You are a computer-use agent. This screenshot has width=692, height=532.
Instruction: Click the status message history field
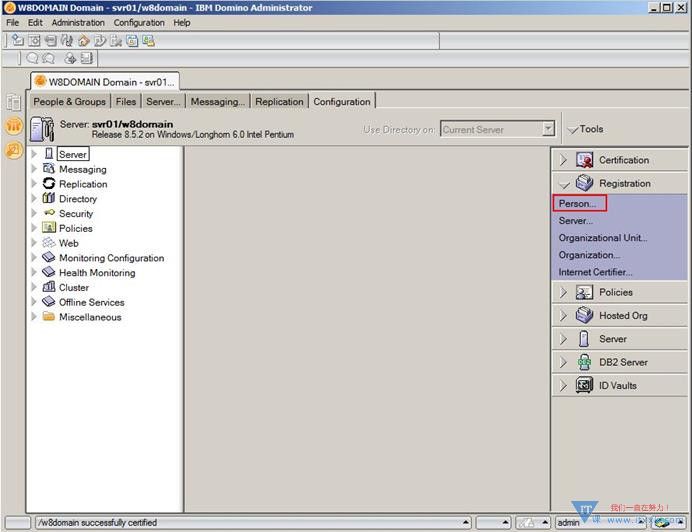coord(253,523)
